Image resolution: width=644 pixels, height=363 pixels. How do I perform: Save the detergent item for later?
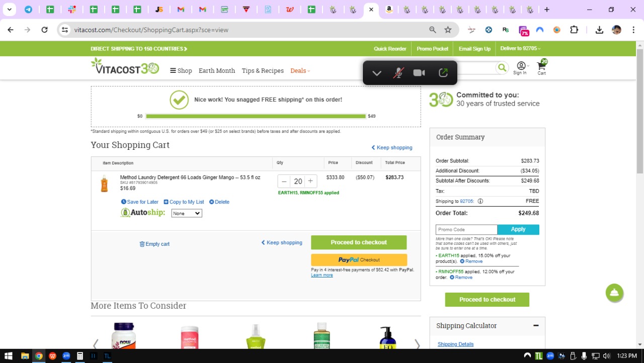click(x=140, y=202)
